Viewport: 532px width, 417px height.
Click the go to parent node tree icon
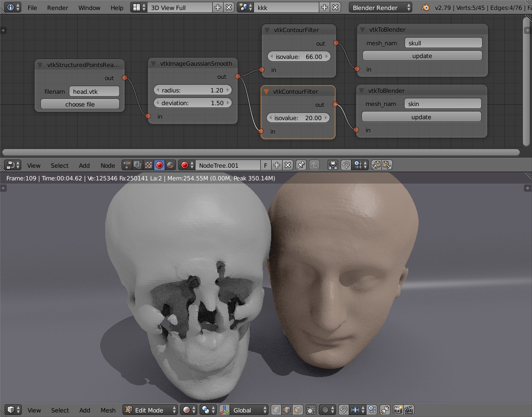(314, 165)
